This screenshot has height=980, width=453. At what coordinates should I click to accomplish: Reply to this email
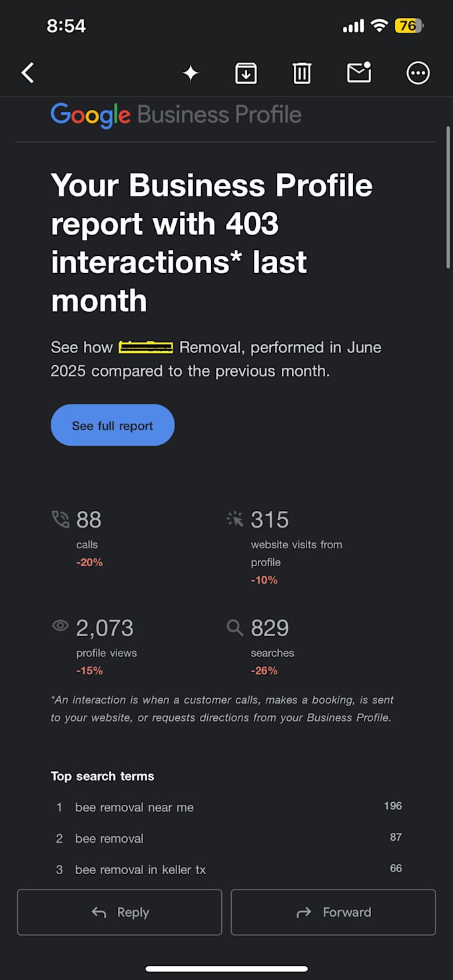click(x=119, y=912)
